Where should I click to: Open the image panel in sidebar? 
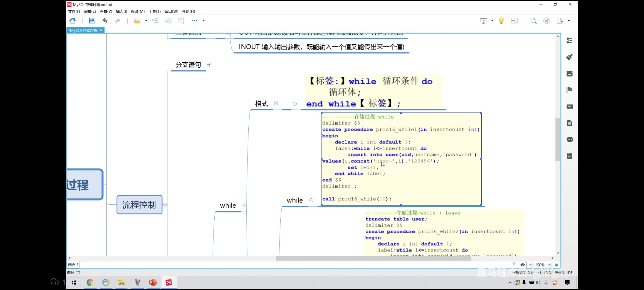coord(569,74)
